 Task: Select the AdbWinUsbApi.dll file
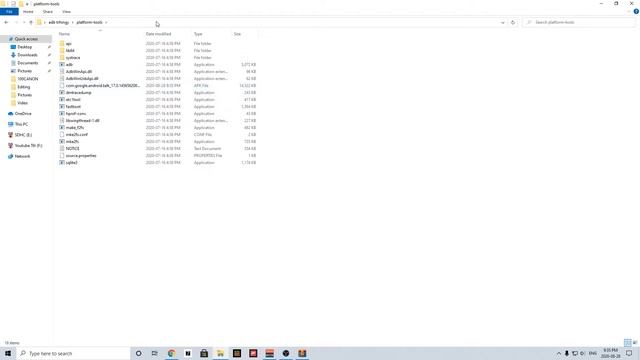[x=82, y=78]
